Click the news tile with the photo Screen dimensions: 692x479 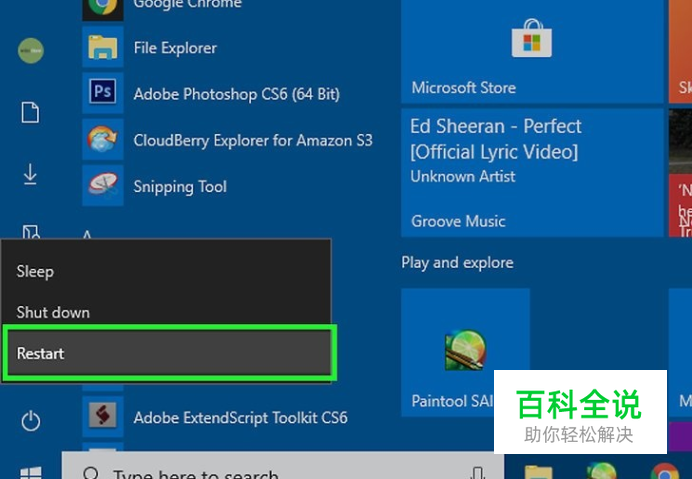(x=681, y=173)
